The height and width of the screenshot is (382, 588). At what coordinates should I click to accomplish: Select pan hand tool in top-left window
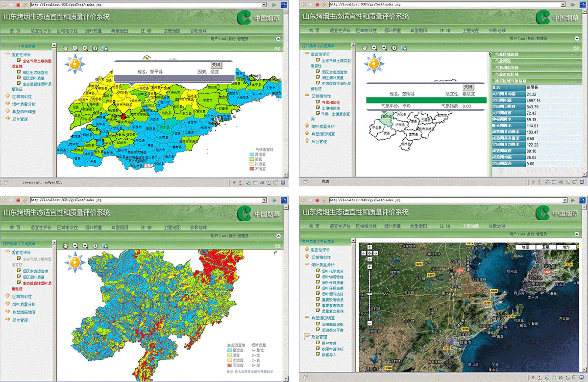[x=65, y=48]
